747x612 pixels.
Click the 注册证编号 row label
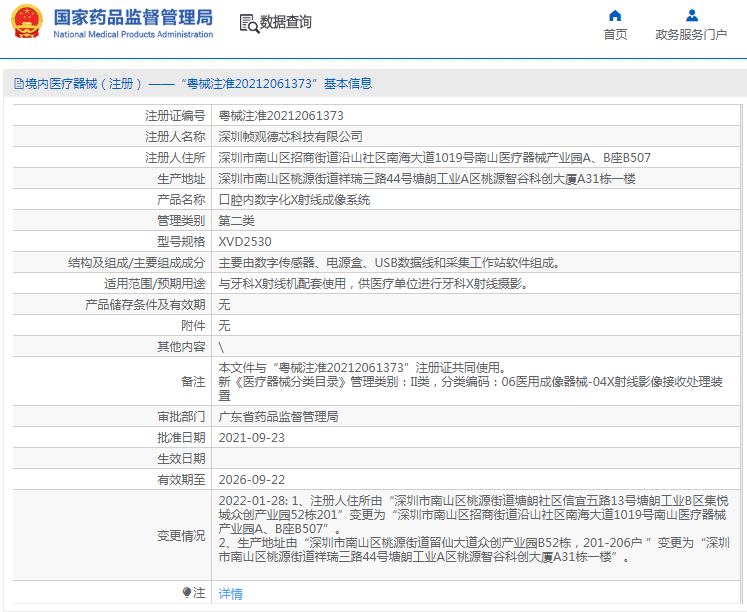(175, 116)
